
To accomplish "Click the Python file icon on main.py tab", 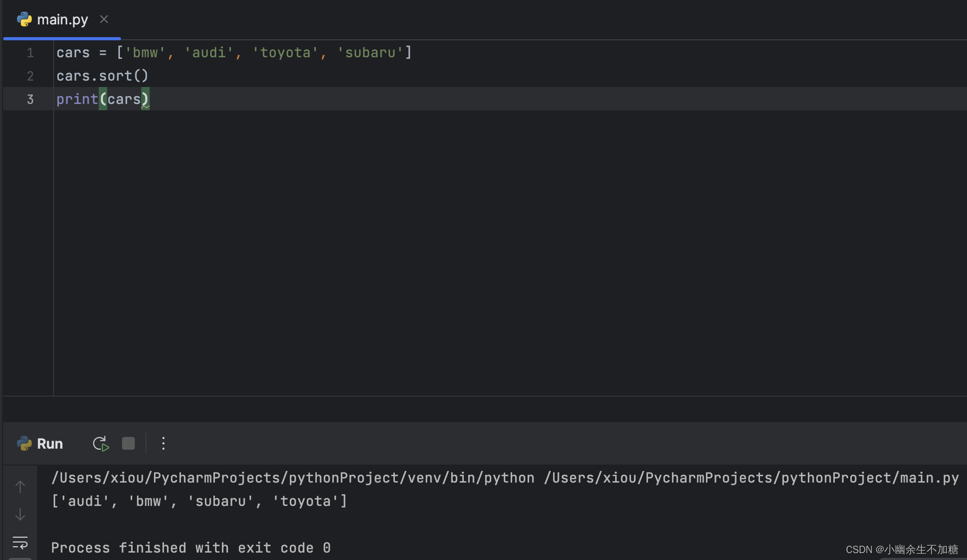I will click(24, 20).
